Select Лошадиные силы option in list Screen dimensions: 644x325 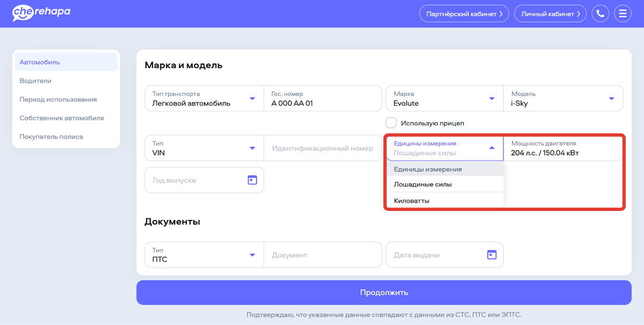(445, 184)
